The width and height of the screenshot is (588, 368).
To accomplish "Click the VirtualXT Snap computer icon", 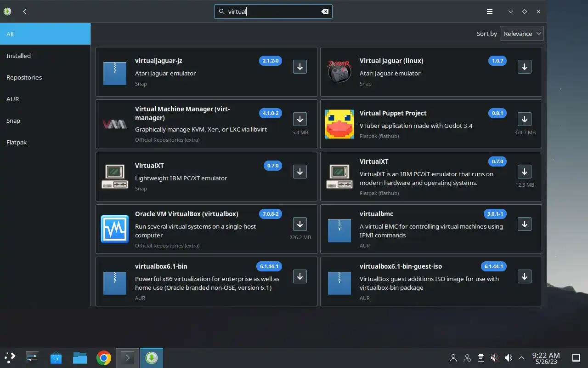I will (x=115, y=177).
